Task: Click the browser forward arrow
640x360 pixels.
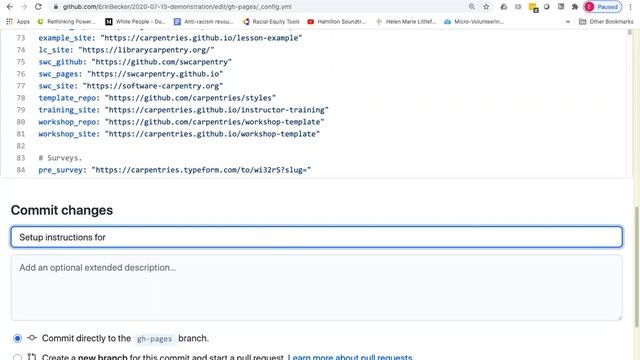Action: pyautogui.click(x=24, y=7)
